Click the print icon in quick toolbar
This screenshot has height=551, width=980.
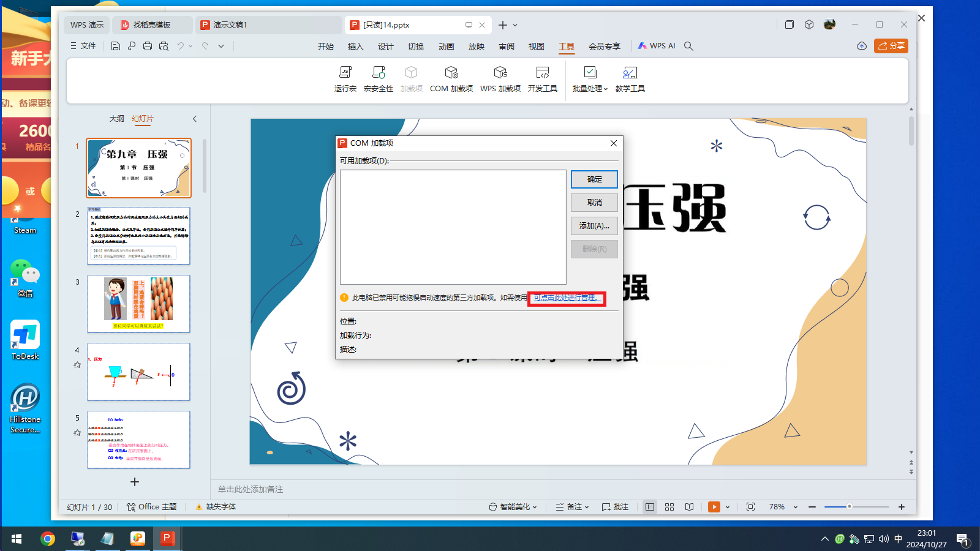(148, 46)
